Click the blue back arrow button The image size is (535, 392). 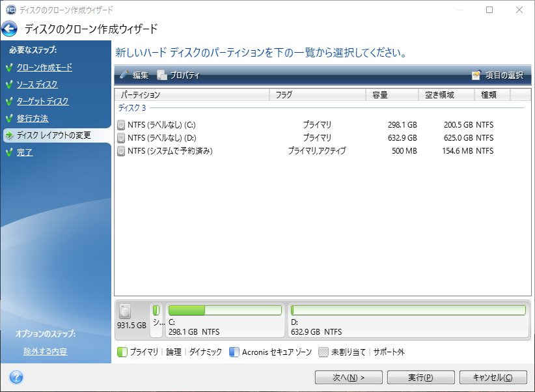click(9, 29)
